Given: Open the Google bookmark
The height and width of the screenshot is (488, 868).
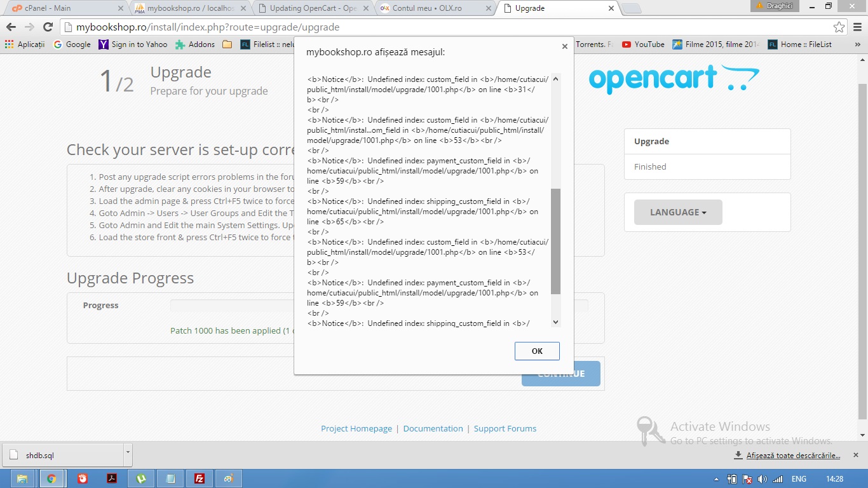Looking at the screenshot, I should point(72,44).
